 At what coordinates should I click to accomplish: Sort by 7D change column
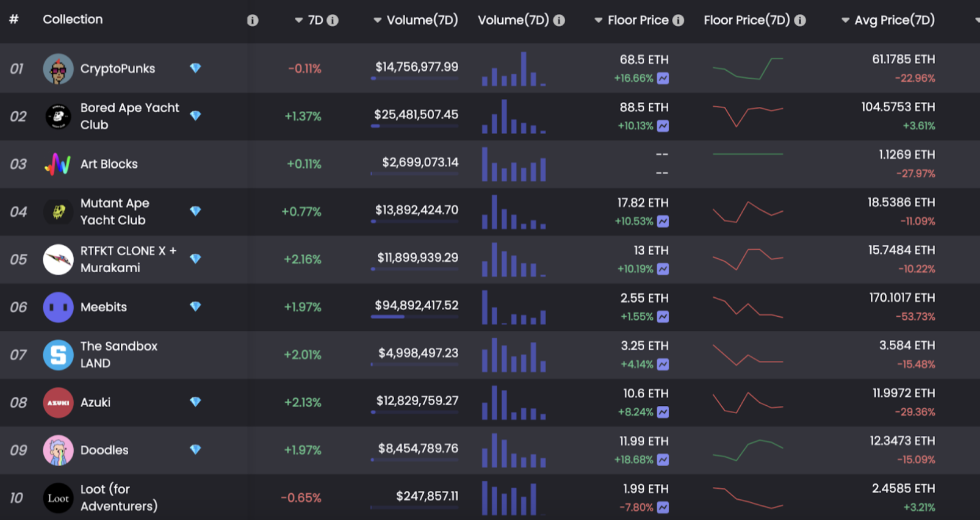coord(309,20)
